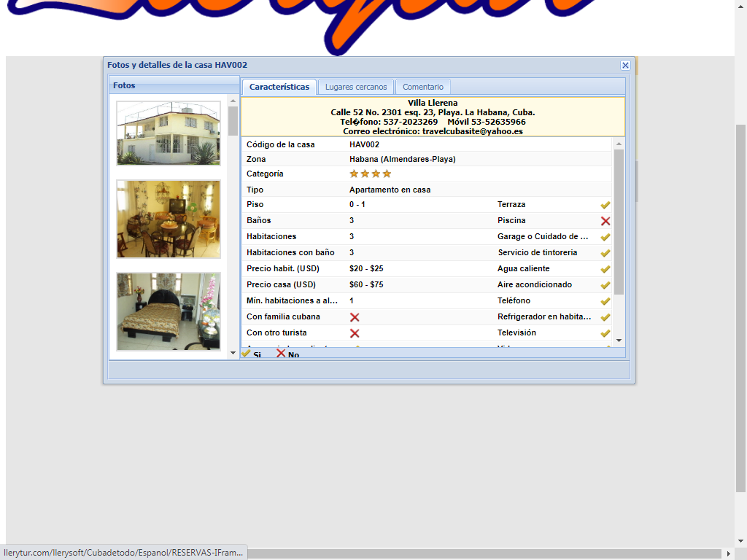
Task: Click the page horizontal scroll right arrow
Action: [729, 554]
